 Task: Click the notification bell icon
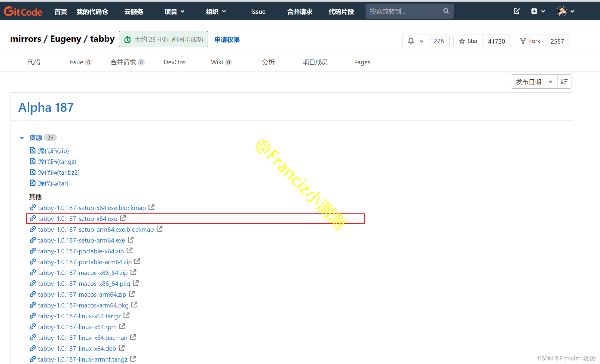click(411, 41)
